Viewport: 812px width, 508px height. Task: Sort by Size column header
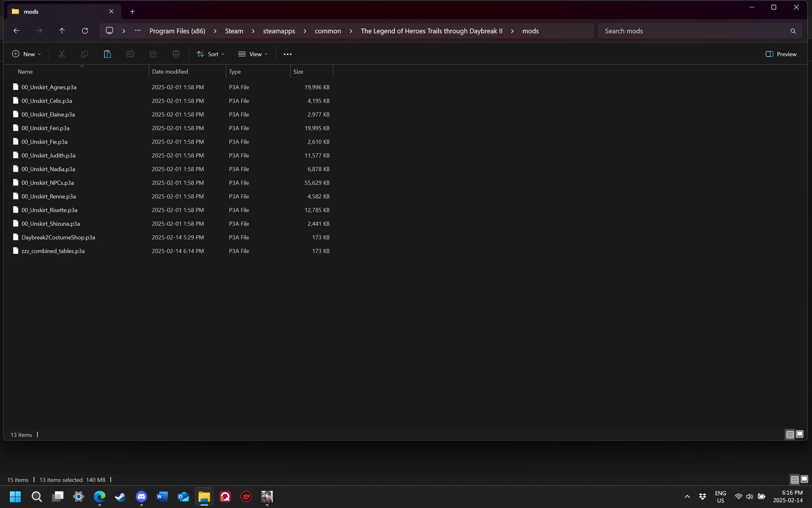pos(312,72)
